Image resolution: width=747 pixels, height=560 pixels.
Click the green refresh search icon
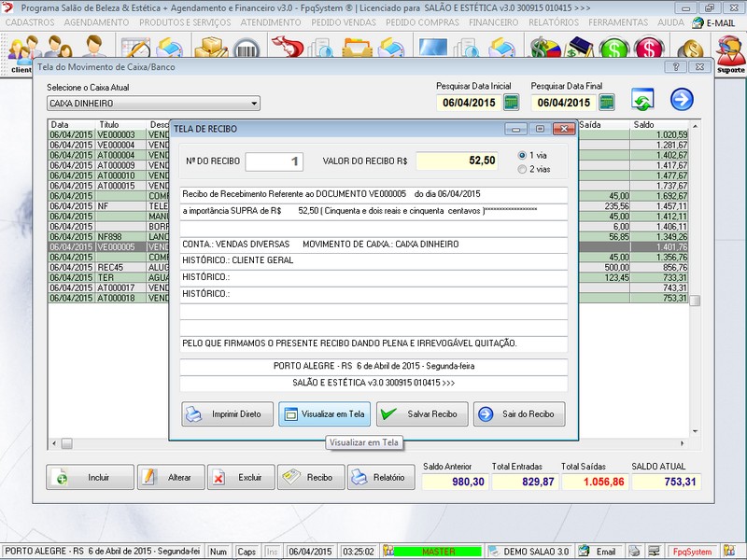(x=642, y=100)
